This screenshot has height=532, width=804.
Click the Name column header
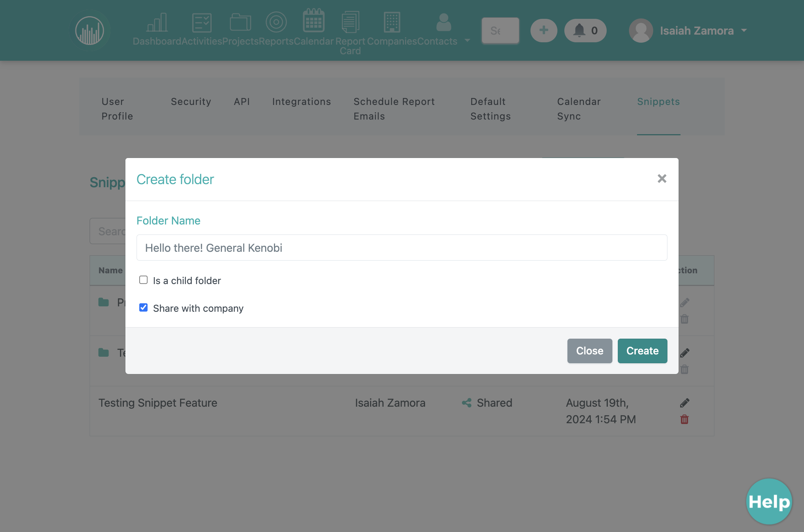tap(110, 270)
